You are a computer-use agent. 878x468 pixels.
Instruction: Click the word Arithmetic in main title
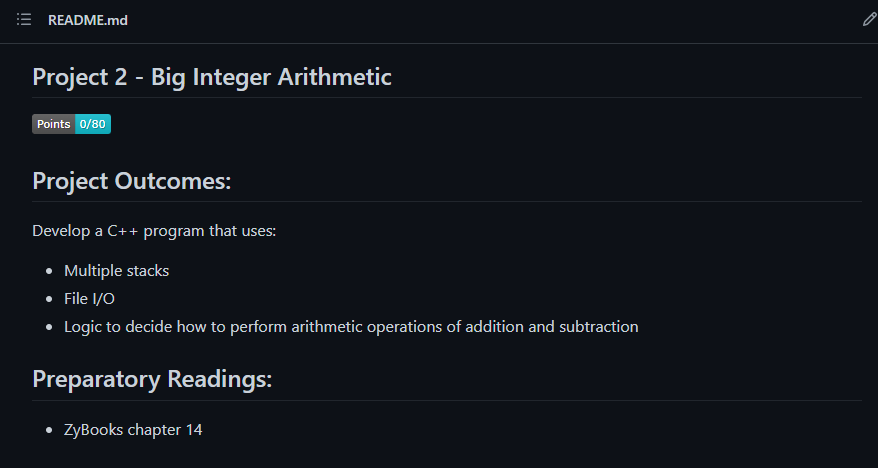[334, 77]
